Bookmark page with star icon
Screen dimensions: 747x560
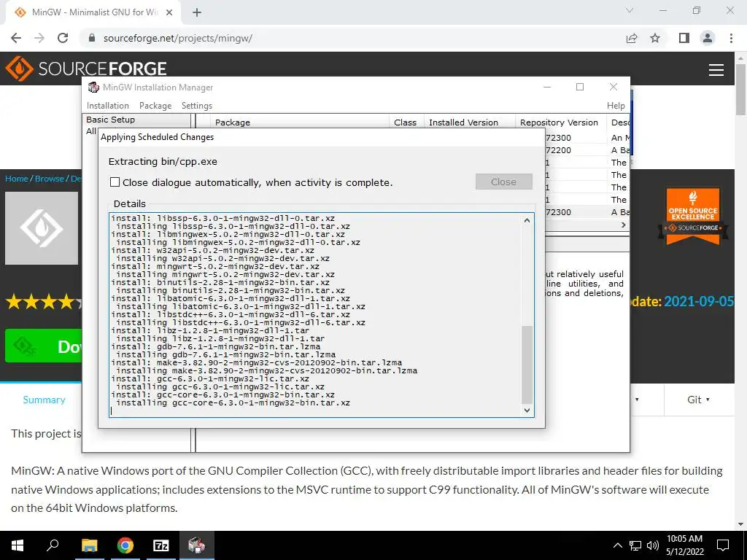[655, 38]
